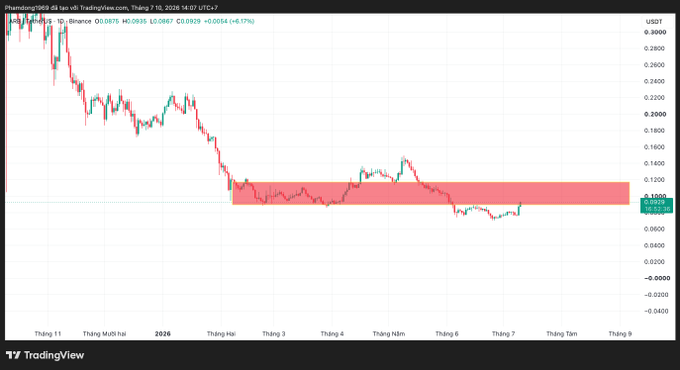Click the -0.0400 price axis label

[655, 311]
